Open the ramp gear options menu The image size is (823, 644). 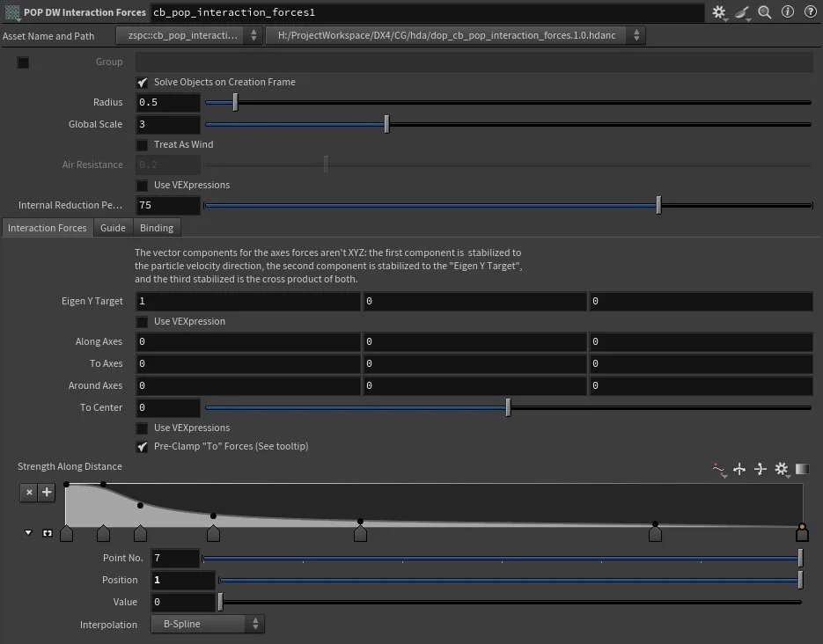[782, 469]
